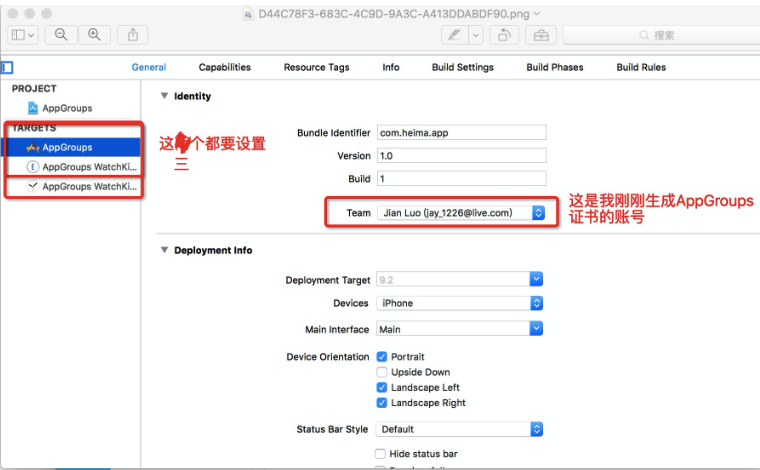Open title dropdown chevron after filename
The image size is (760, 470).
pos(537,14)
